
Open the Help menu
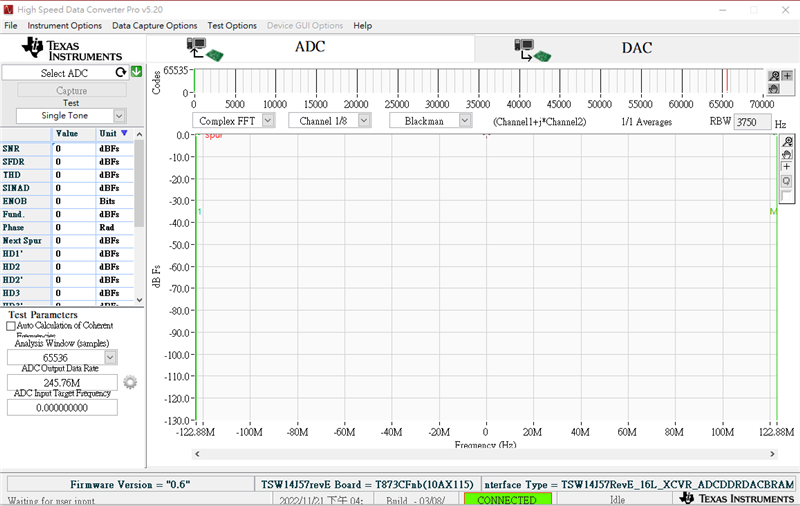363,26
